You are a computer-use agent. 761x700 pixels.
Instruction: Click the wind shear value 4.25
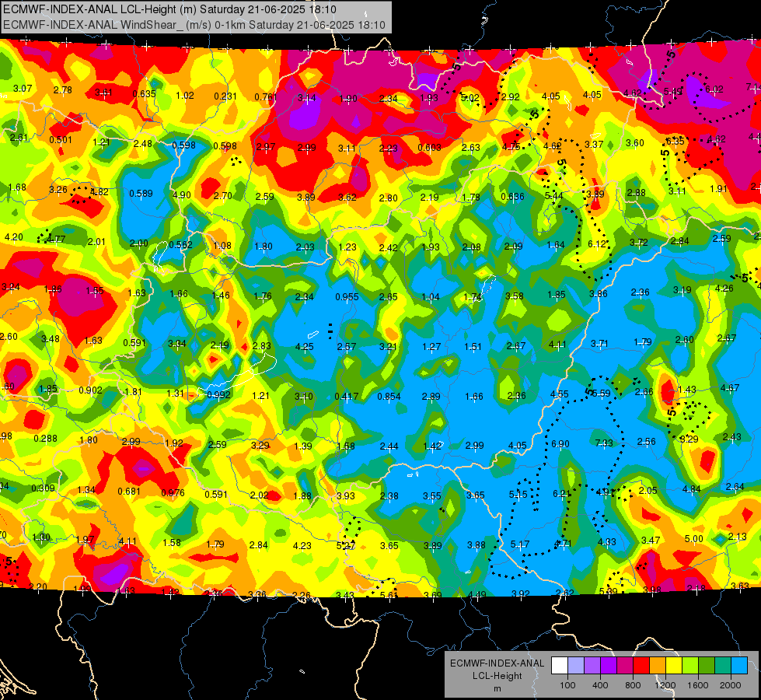304,347
